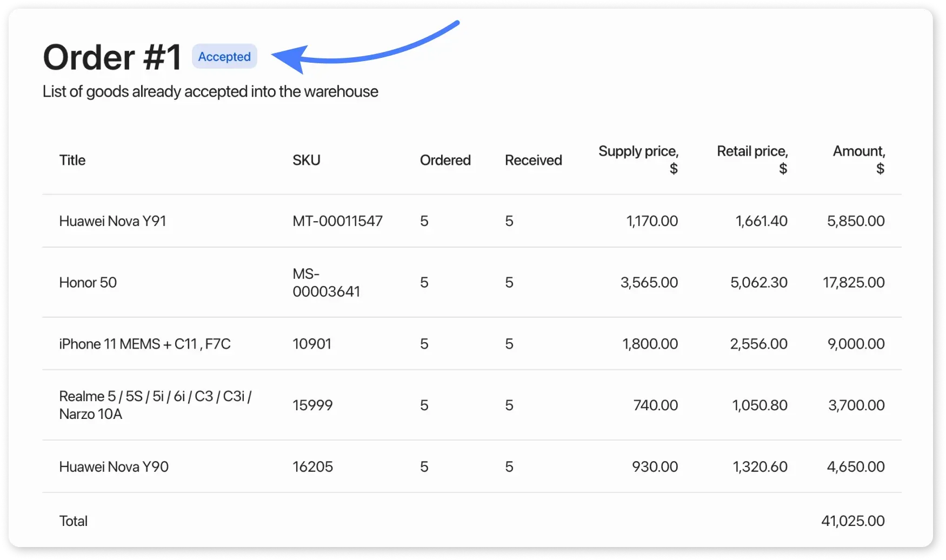Image resolution: width=946 pixels, height=560 pixels.
Task: Click the 2,556.00 retail price cell
Action: pyautogui.click(x=758, y=344)
